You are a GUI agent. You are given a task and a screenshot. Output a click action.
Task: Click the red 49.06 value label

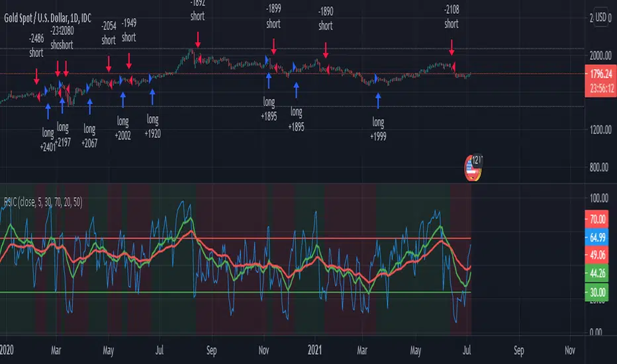coord(596,255)
